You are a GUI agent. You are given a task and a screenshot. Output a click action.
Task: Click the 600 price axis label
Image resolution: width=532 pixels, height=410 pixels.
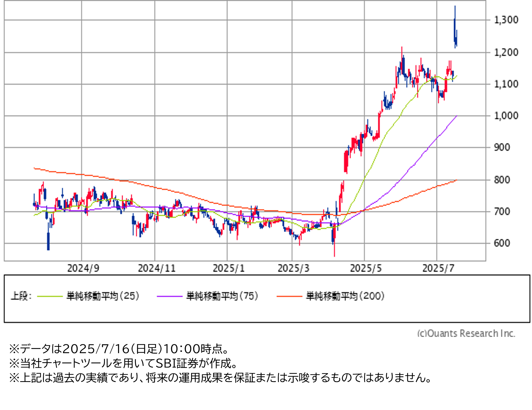coord(502,243)
